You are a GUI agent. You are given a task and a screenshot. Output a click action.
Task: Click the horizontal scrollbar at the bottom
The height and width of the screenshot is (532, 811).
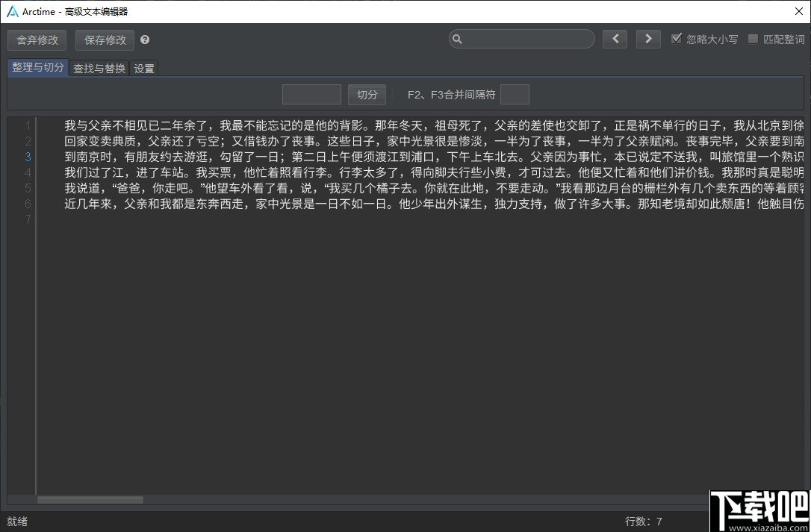(90, 499)
